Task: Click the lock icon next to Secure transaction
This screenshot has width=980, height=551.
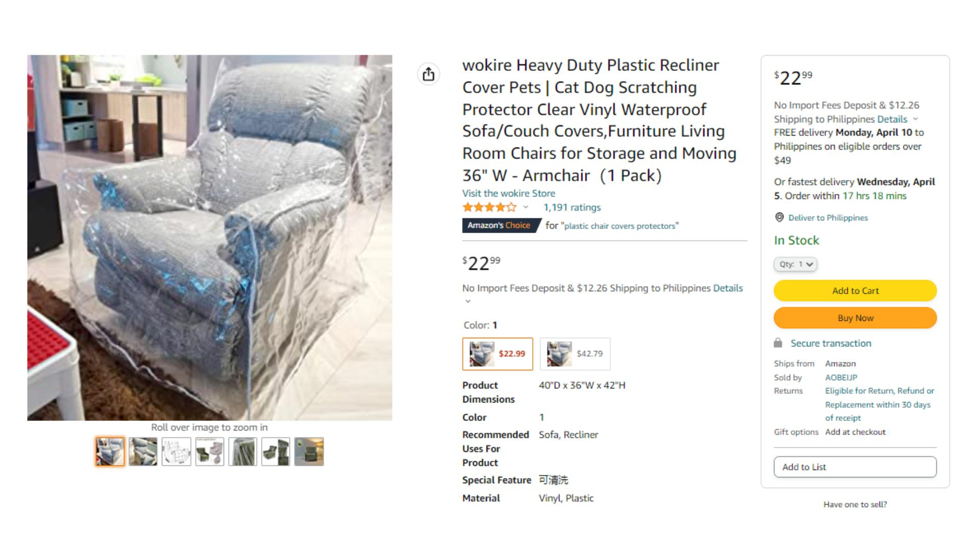Action: pos(778,343)
